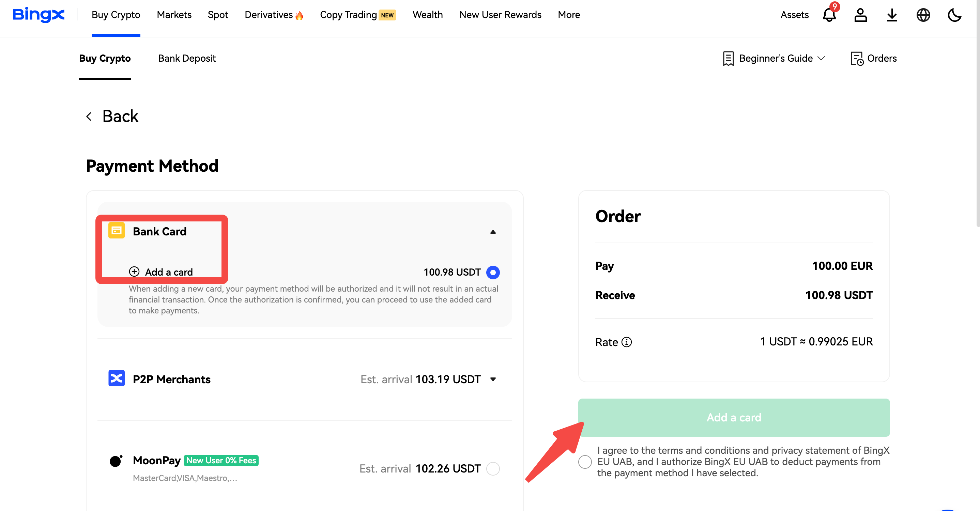The image size is (980, 511).
Task: Go to Orders page
Action: click(x=874, y=59)
